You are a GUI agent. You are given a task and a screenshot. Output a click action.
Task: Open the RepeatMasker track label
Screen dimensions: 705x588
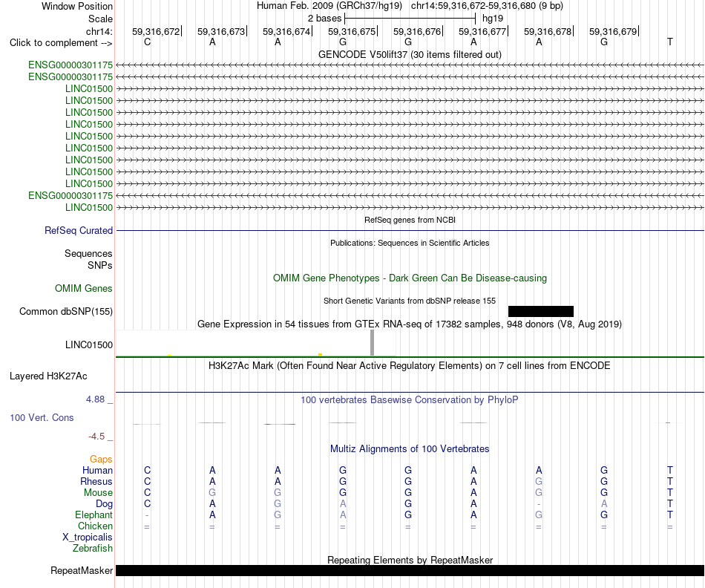[82, 570]
